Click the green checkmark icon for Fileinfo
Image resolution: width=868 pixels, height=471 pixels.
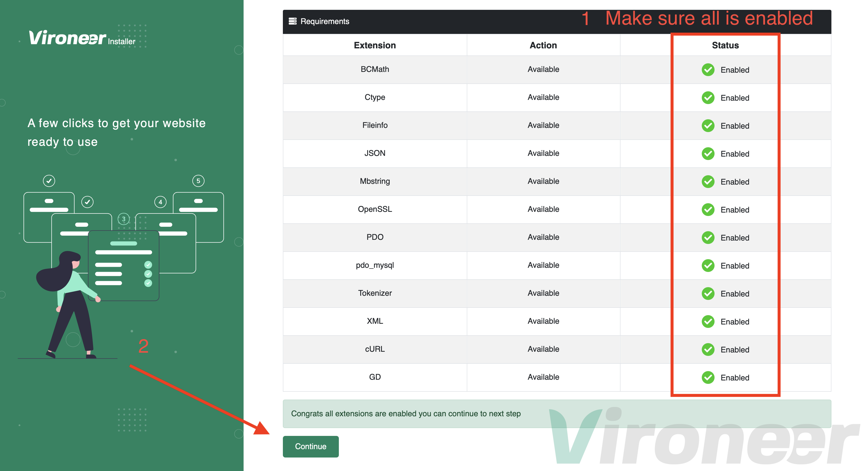point(708,126)
